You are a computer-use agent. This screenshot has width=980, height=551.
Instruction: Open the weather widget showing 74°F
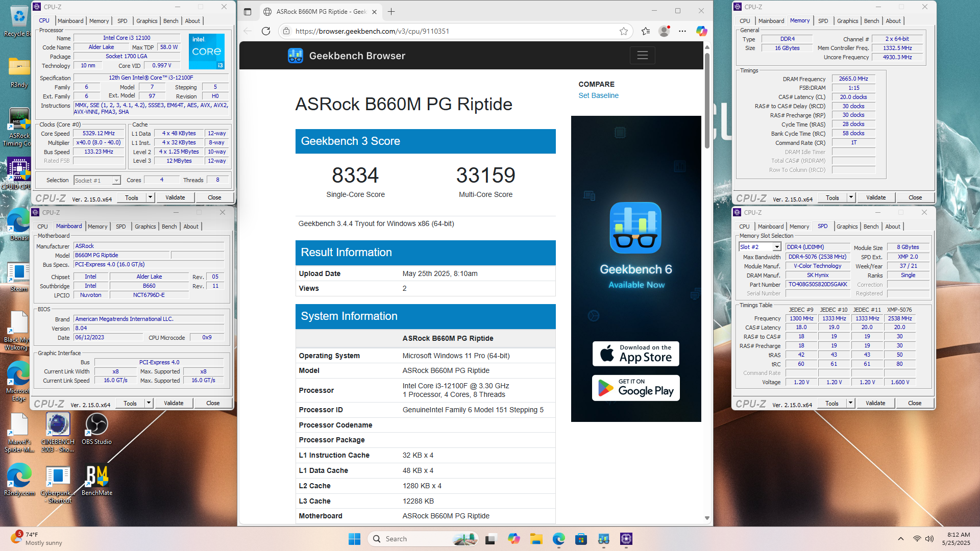37,539
